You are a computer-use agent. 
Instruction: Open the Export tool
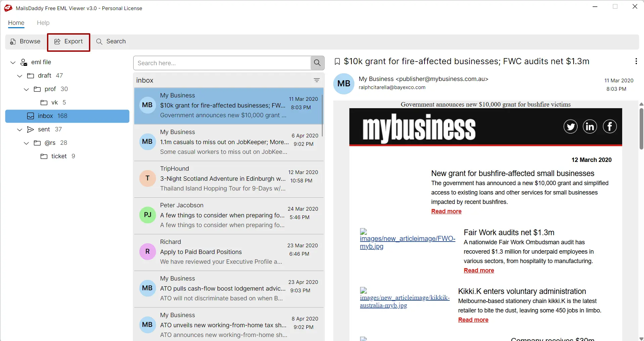(x=68, y=42)
